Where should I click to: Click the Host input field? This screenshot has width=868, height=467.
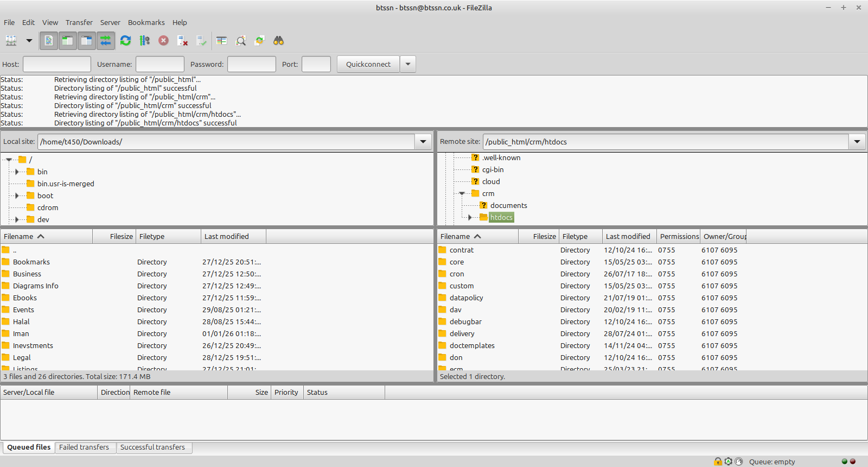click(57, 64)
